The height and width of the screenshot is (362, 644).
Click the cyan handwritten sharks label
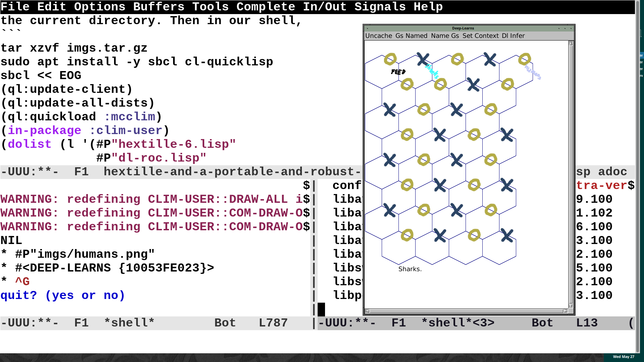[432, 71]
